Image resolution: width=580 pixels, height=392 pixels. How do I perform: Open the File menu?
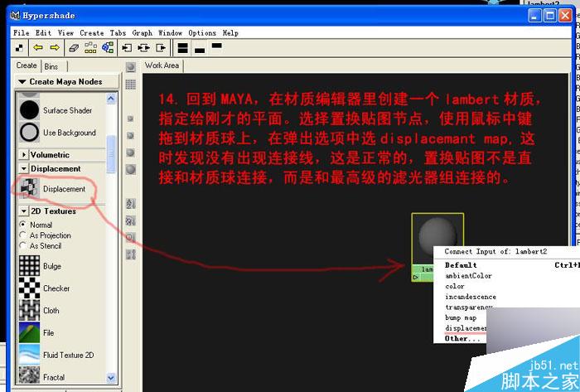click(21, 33)
